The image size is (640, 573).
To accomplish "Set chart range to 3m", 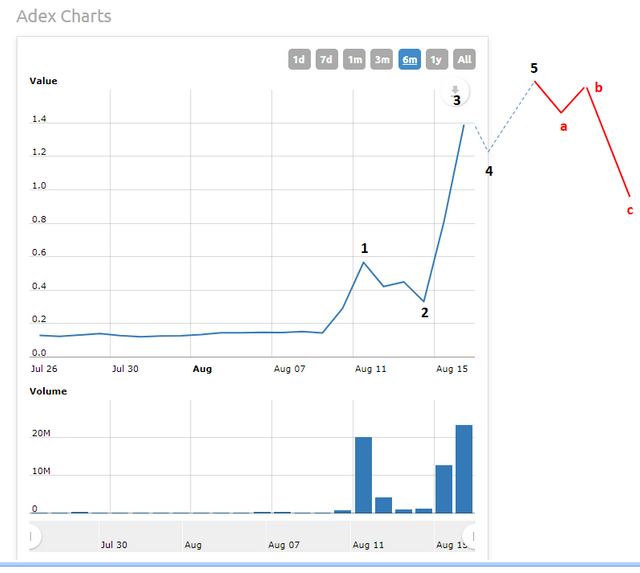I will pos(381,59).
